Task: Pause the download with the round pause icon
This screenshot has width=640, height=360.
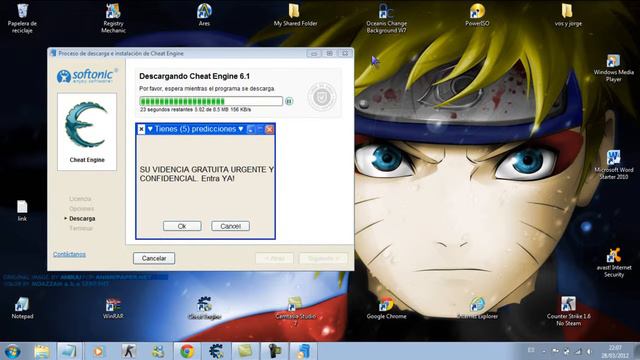Action: (x=289, y=101)
